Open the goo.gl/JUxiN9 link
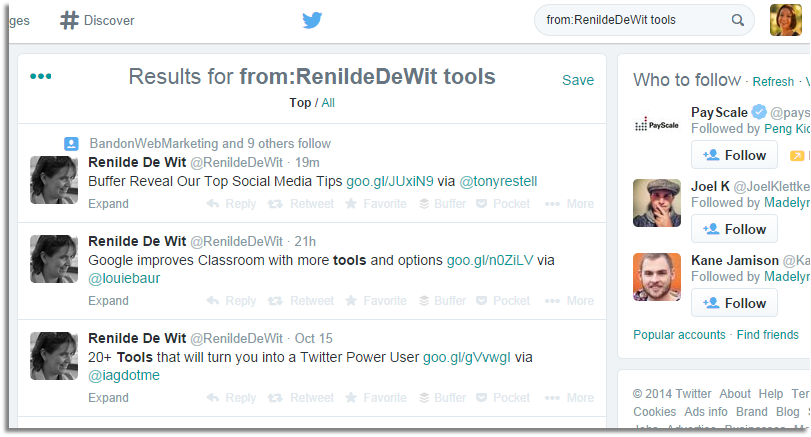Viewport: 811px width, 437px height. pyautogui.click(x=390, y=182)
